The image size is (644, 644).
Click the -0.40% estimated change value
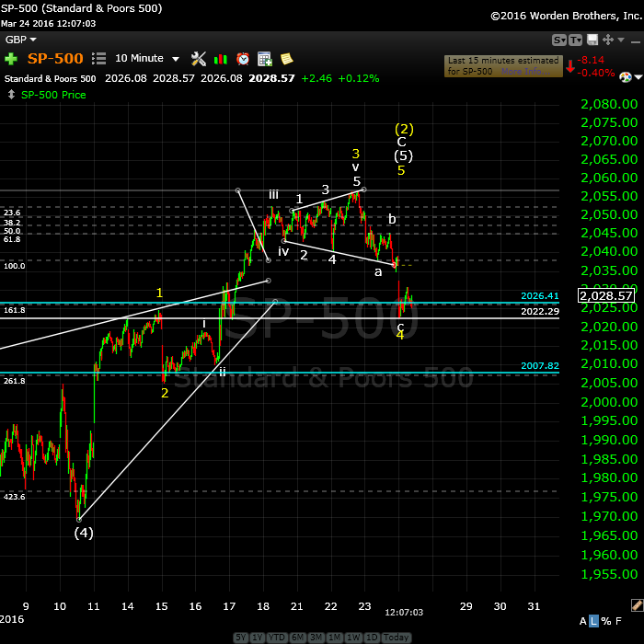coord(596,73)
